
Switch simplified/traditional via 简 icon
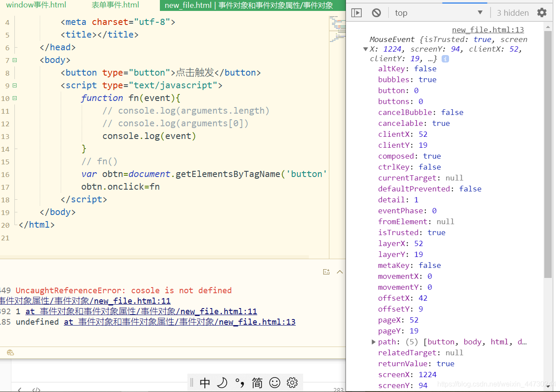(257, 383)
